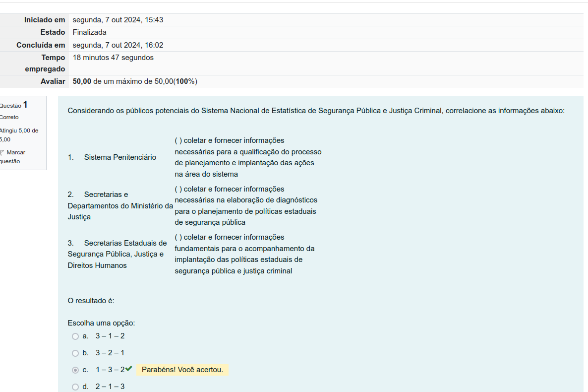Screen dimensions: 588x392
Task: Click the 'Correto' status text
Action: pos(9,117)
